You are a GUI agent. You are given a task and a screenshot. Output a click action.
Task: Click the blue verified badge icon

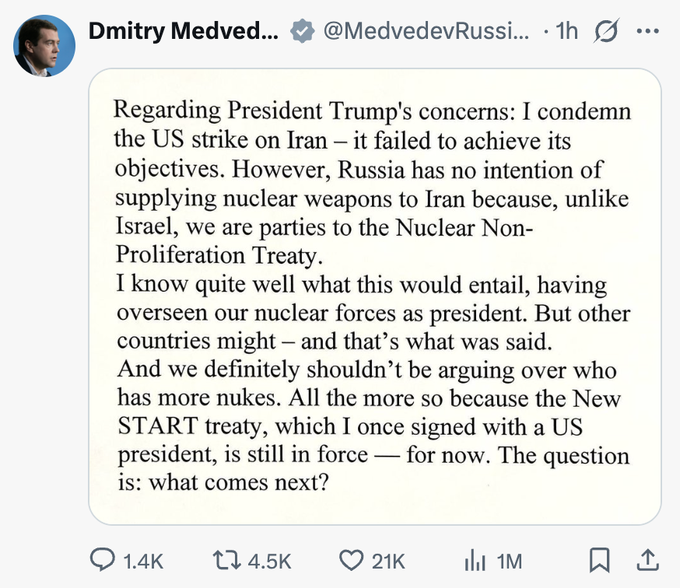click(302, 31)
